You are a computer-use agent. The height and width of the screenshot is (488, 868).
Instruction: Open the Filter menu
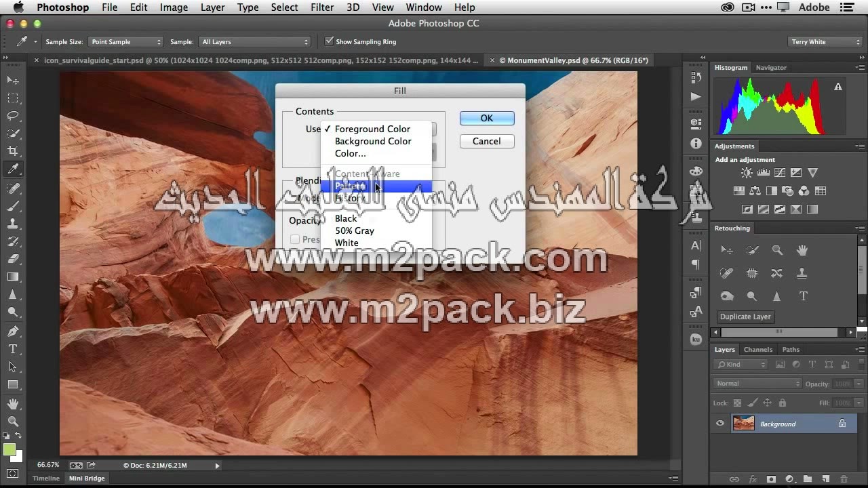coord(322,7)
